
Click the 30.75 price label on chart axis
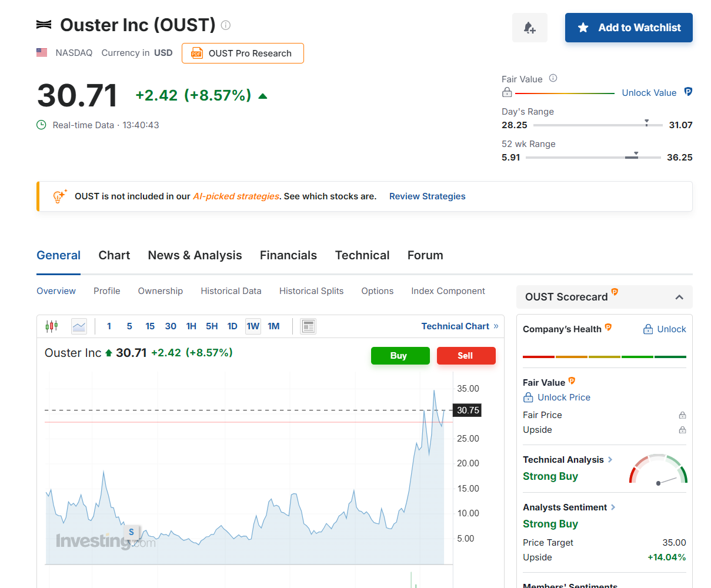pyautogui.click(x=468, y=410)
